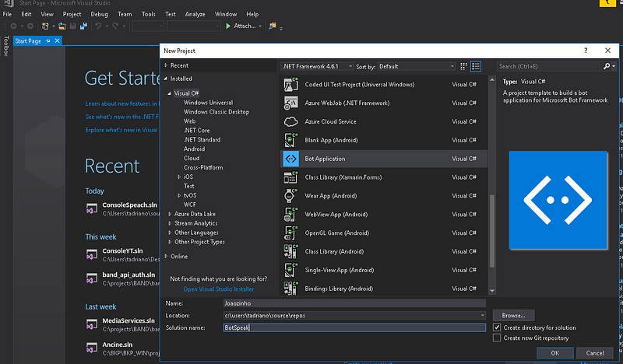Click the Coded UI Test Project icon

[x=290, y=85]
